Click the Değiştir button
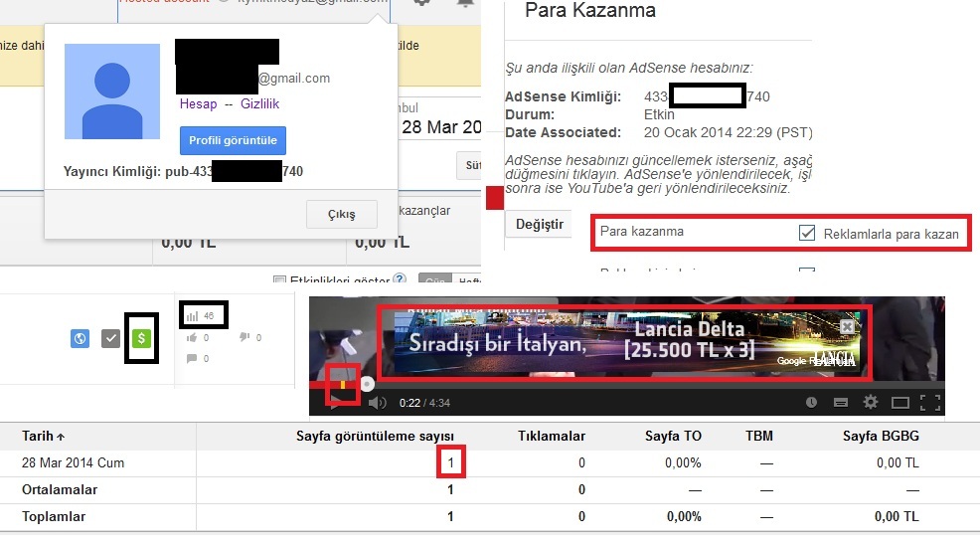Image resolution: width=980 pixels, height=546 pixels. [540, 224]
